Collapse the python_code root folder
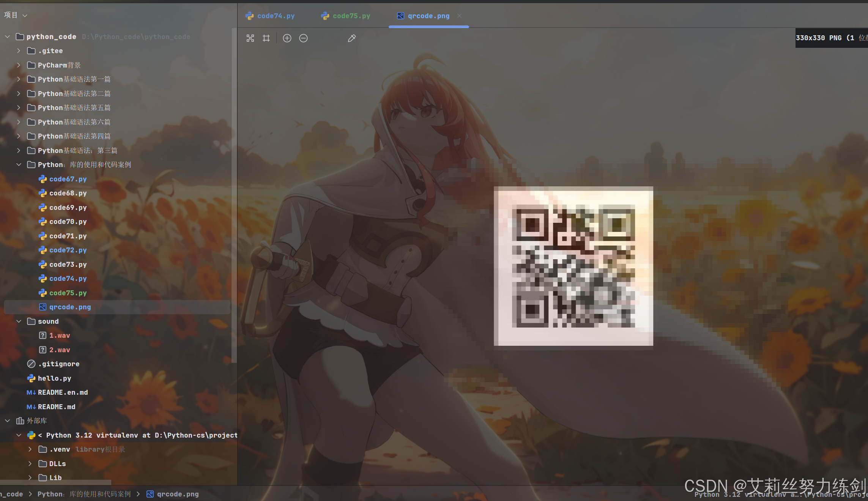Image resolution: width=868 pixels, height=501 pixels. [x=8, y=37]
